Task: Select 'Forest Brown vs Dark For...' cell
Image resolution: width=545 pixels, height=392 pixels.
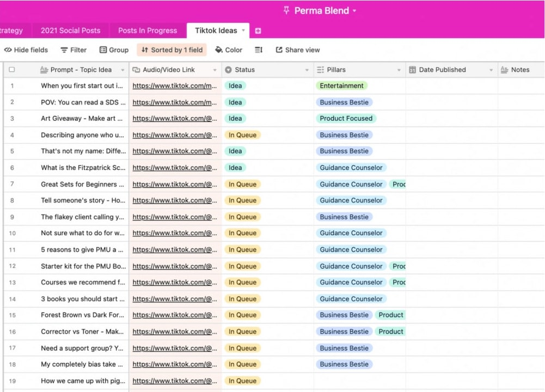Action: click(82, 315)
